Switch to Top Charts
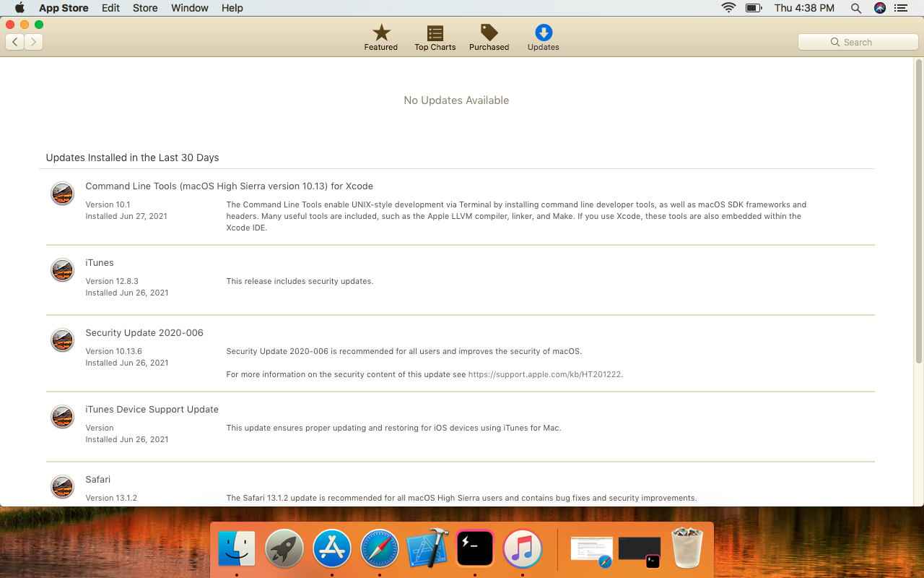 click(435, 38)
